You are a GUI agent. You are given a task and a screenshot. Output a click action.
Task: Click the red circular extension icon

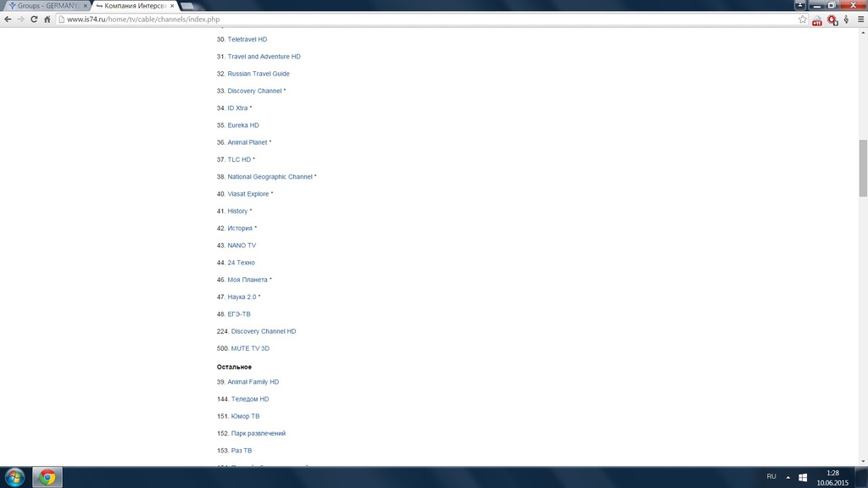pyautogui.click(x=832, y=20)
